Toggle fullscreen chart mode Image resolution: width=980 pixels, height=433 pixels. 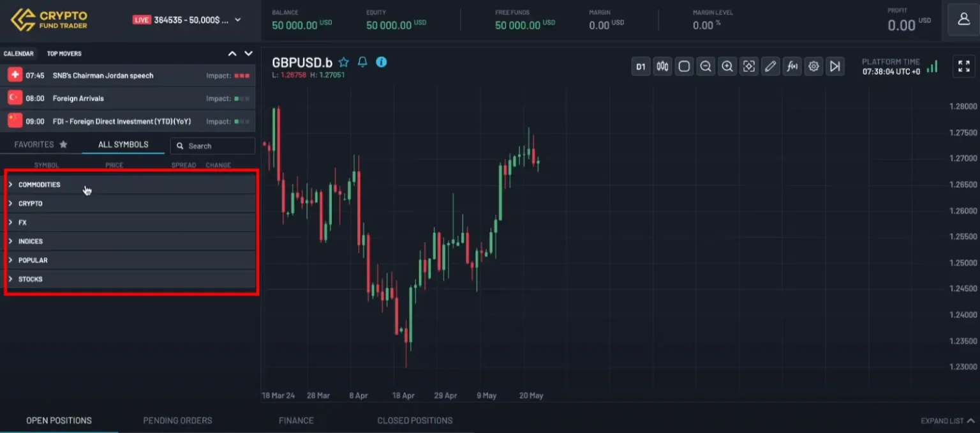coord(964,66)
